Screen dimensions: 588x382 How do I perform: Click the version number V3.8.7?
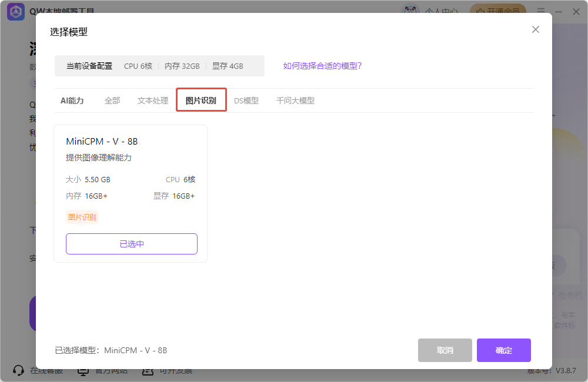coord(566,370)
